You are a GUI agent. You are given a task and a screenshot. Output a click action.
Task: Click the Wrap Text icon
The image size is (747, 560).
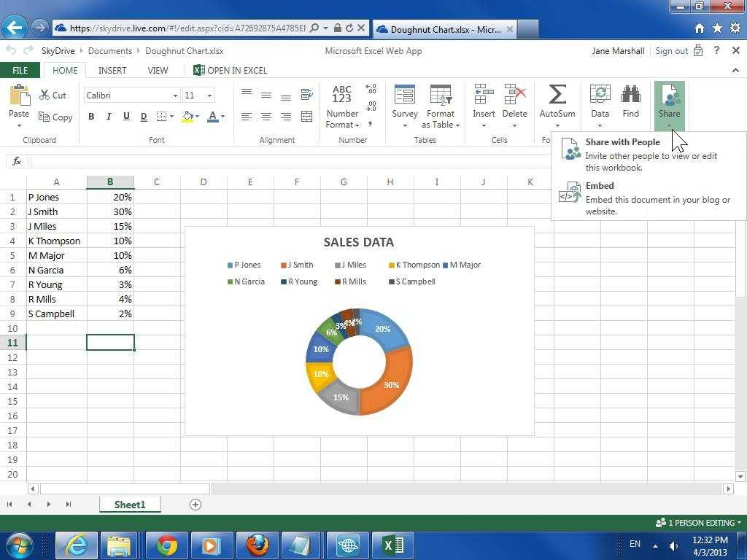pos(306,95)
